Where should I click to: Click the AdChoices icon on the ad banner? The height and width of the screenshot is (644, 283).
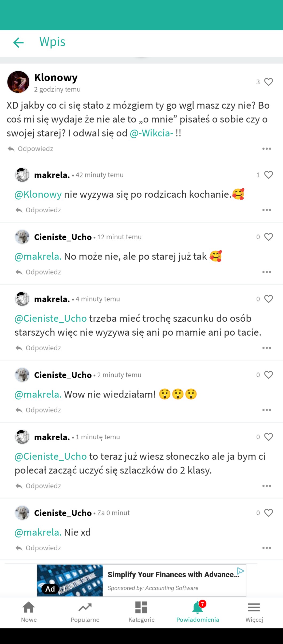point(241,571)
